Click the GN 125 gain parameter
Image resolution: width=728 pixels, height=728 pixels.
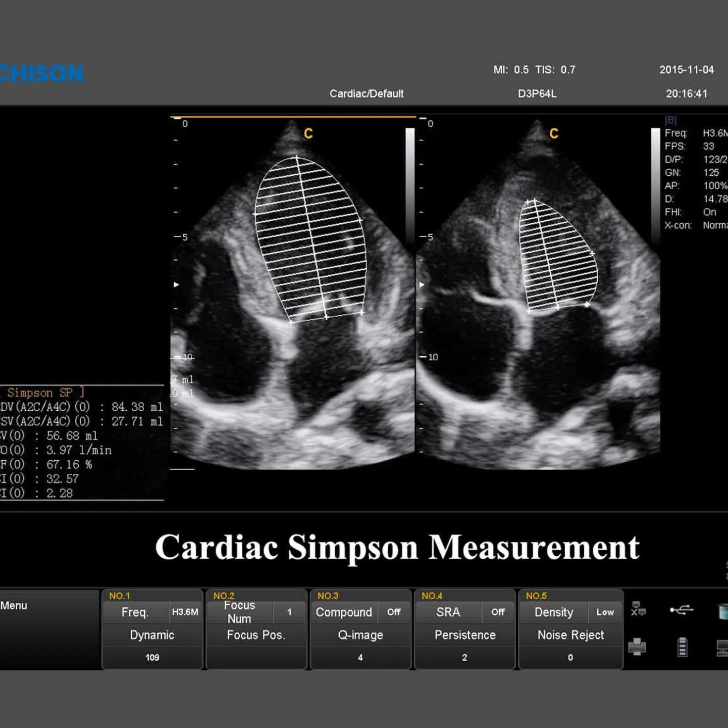(x=692, y=172)
